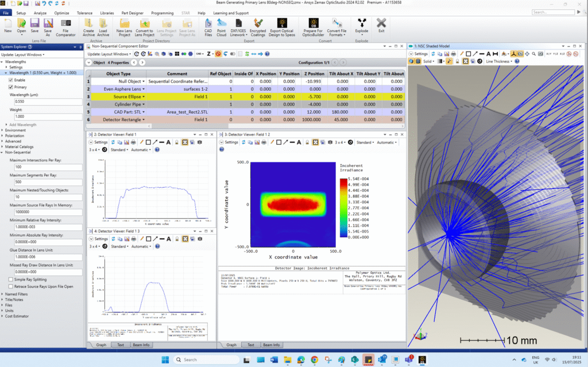This screenshot has height=367, width=588.
Task: Open System Explorer help icon
Action: [x=30, y=47]
